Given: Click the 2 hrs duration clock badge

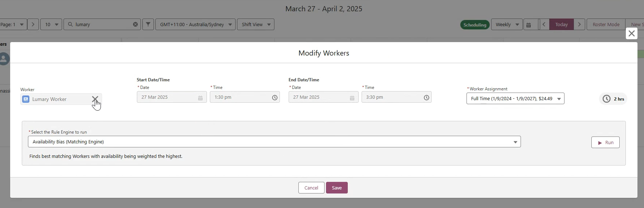Looking at the screenshot, I should pos(613,99).
